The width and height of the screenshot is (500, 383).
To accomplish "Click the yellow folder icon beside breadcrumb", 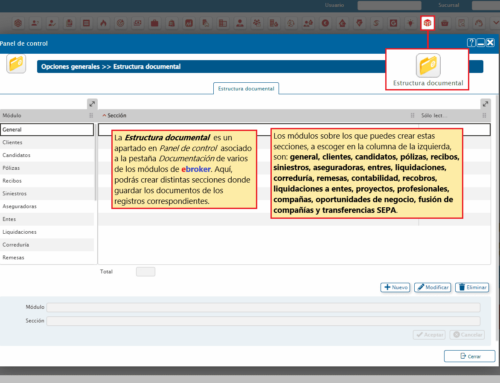I will (16, 64).
